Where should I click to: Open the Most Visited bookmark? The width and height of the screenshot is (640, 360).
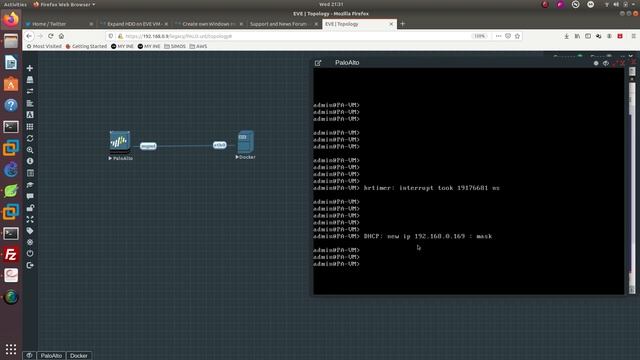[44, 47]
